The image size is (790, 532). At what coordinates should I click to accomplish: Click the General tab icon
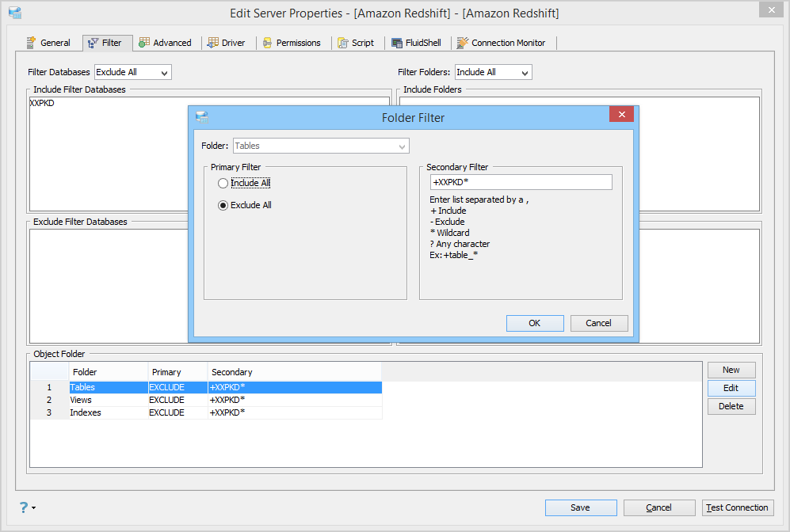(31, 43)
